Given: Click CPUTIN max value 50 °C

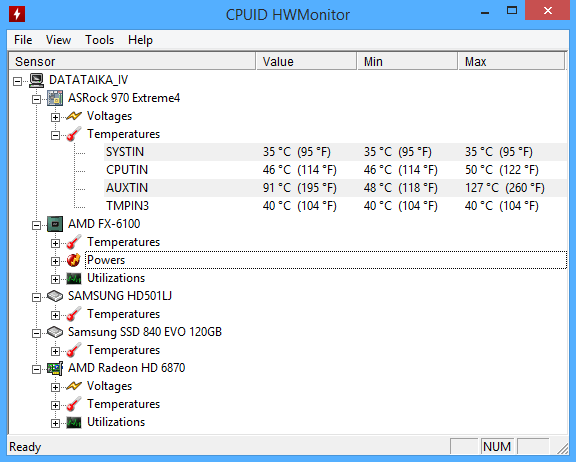Looking at the screenshot, I should pos(502,170).
